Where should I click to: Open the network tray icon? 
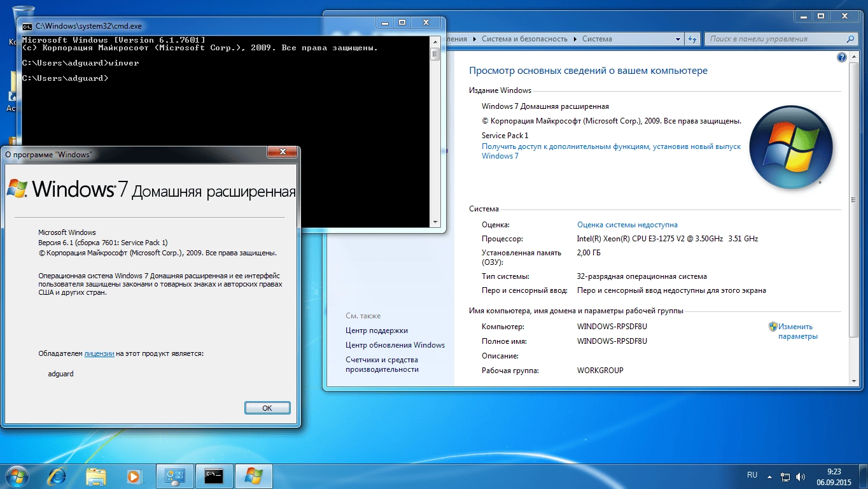(786, 476)
